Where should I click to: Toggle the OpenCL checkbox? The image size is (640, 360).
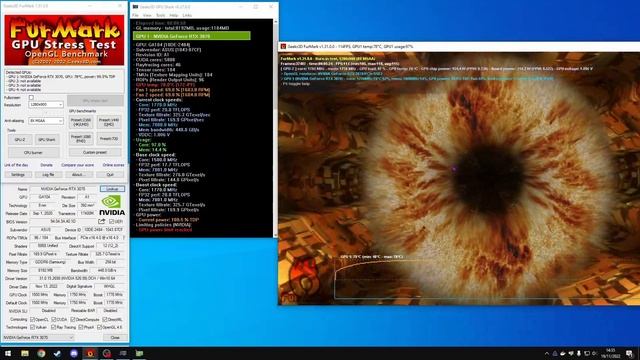tap(33, 319)
